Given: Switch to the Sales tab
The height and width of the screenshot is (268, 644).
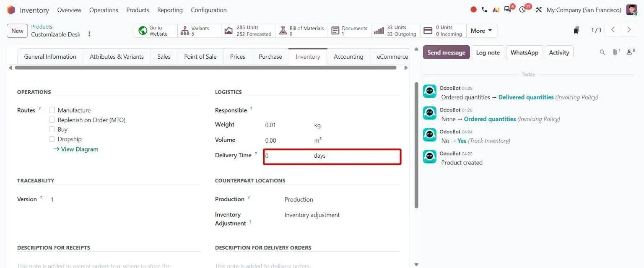Looking at the screenshot, I should (x=164, y=57).
